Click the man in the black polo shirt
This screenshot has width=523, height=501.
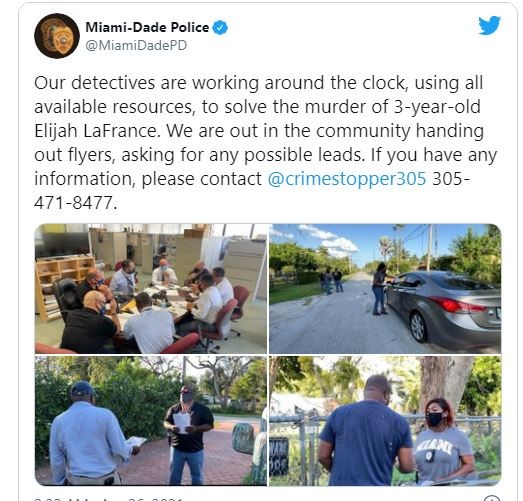[x=188, y=435]
